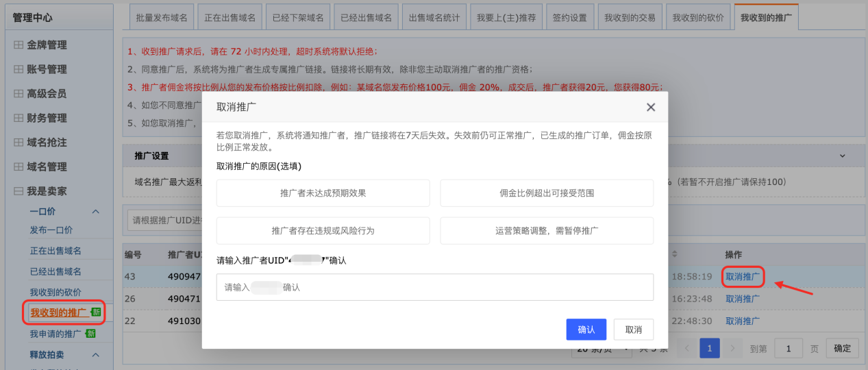The image size is (868, 370).
Task: Collapse the 推广设置 panel chevron
Action: (843, 156)
